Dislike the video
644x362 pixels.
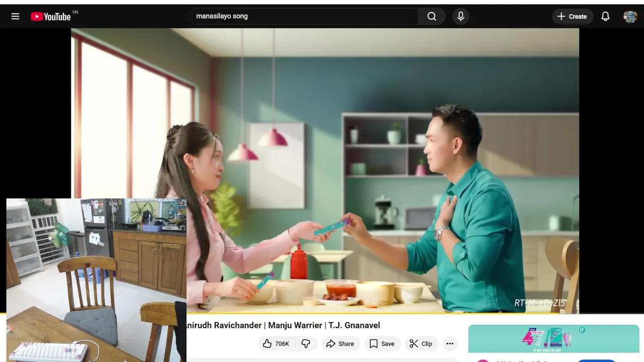coord(306,344)
